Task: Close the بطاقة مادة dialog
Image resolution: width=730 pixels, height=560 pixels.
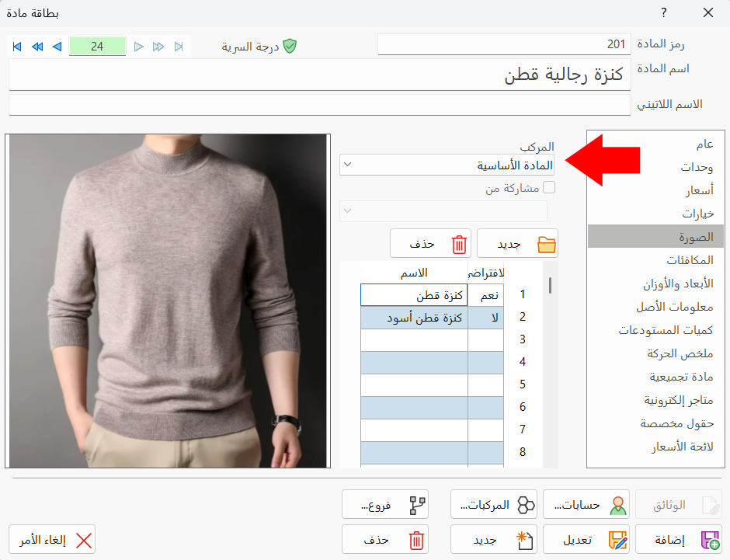Action: tap(708, 12)
